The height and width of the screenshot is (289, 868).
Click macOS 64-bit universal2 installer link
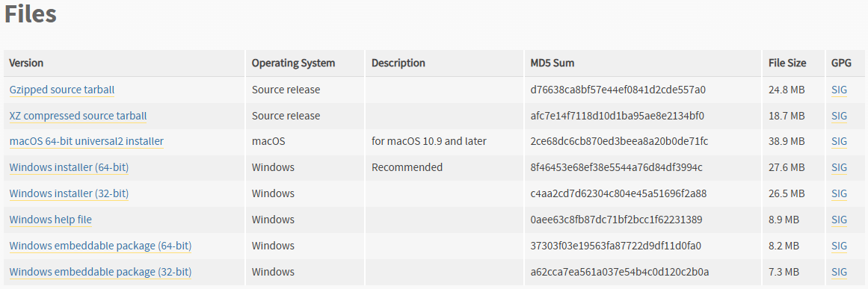(x=87, y=141)
